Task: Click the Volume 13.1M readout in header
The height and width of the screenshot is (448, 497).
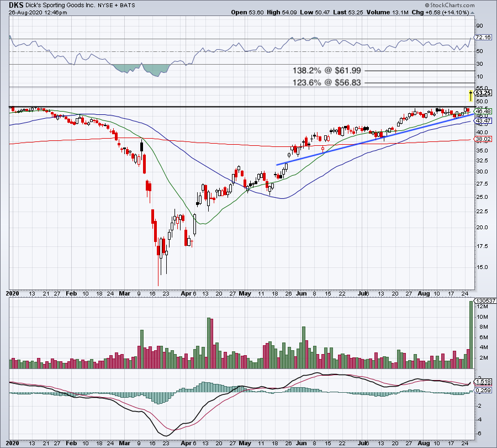Action: pyautogui.click(x=387, y=12)
